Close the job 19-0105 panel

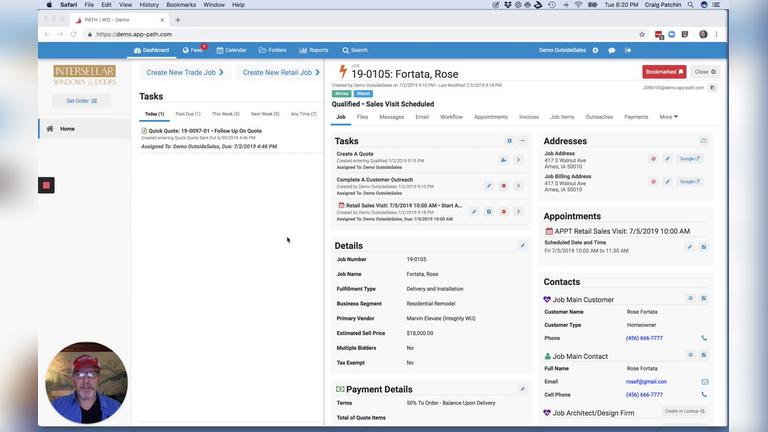point(705,72)
